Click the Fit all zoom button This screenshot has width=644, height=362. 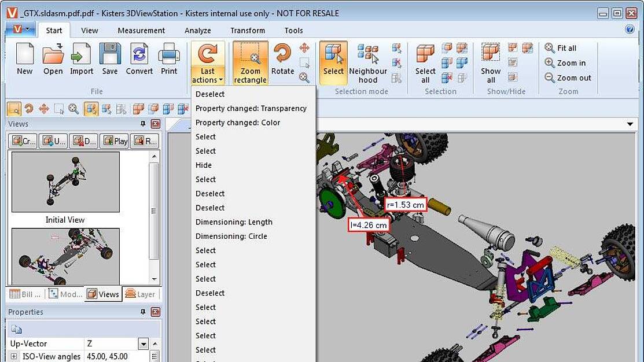coord(560,48)
